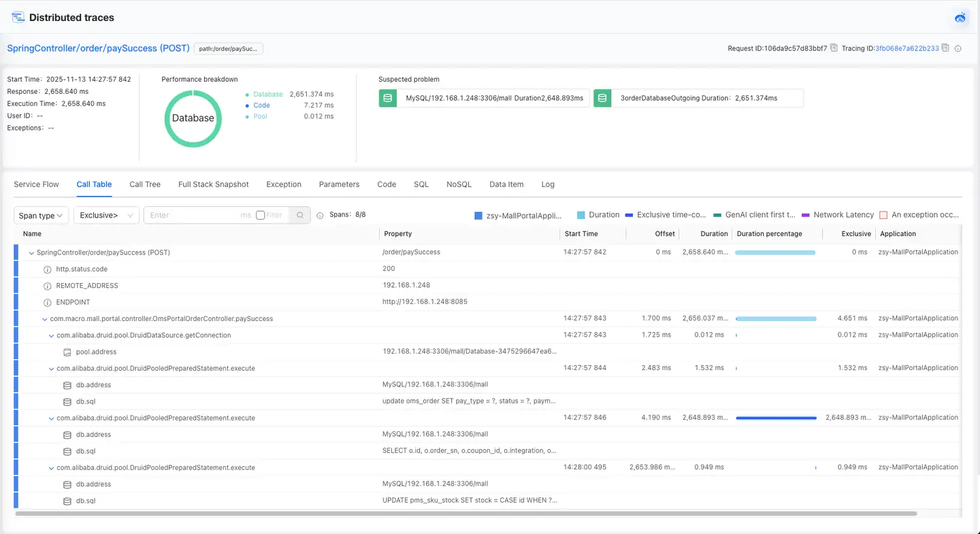Open the AI assistant icon
Image resolution: width=980 pixels, height=534 pixels.
tap(960, 18)
